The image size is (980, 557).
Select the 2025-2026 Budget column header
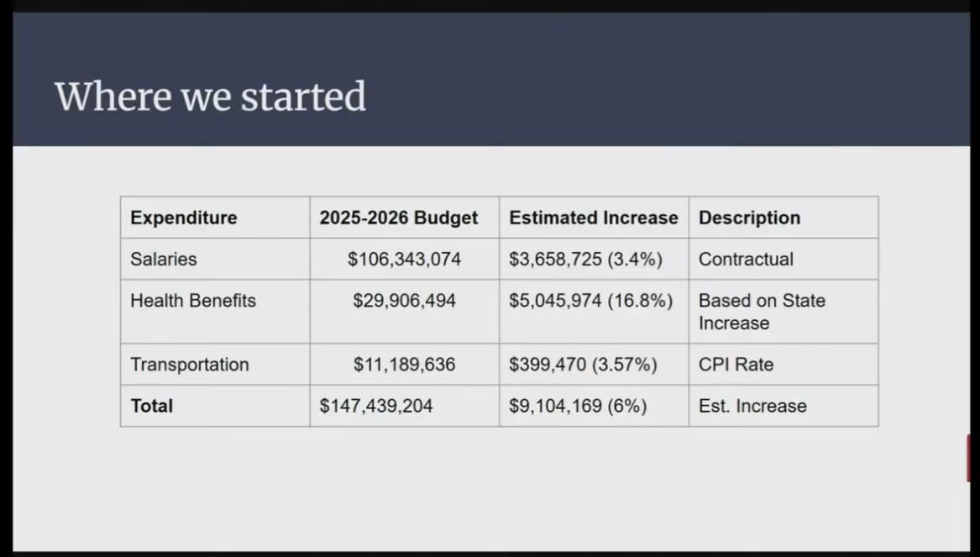click(x=405, y=218)
